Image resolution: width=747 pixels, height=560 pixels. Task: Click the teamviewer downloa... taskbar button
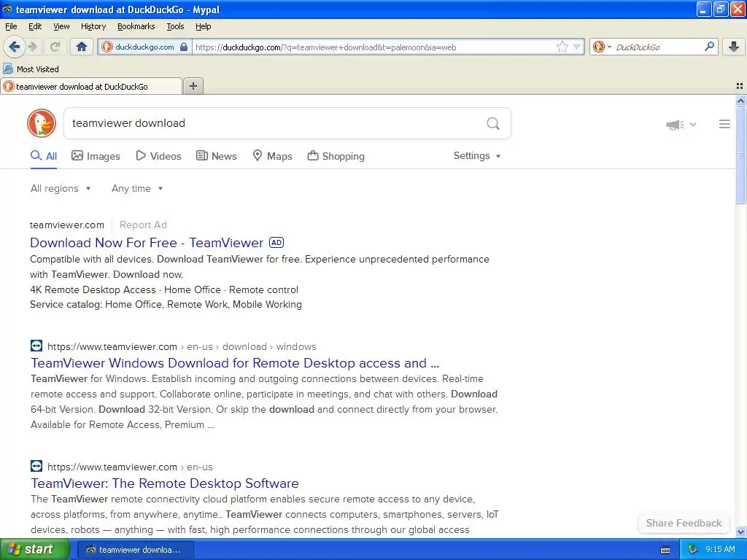pos(135,550)
